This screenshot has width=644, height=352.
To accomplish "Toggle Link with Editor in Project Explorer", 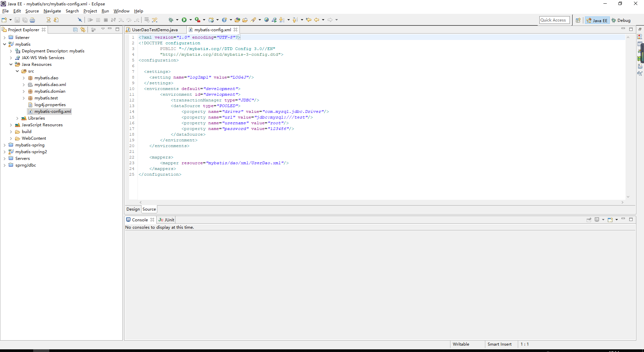I will pyautogui.click(x=83, y=30).
